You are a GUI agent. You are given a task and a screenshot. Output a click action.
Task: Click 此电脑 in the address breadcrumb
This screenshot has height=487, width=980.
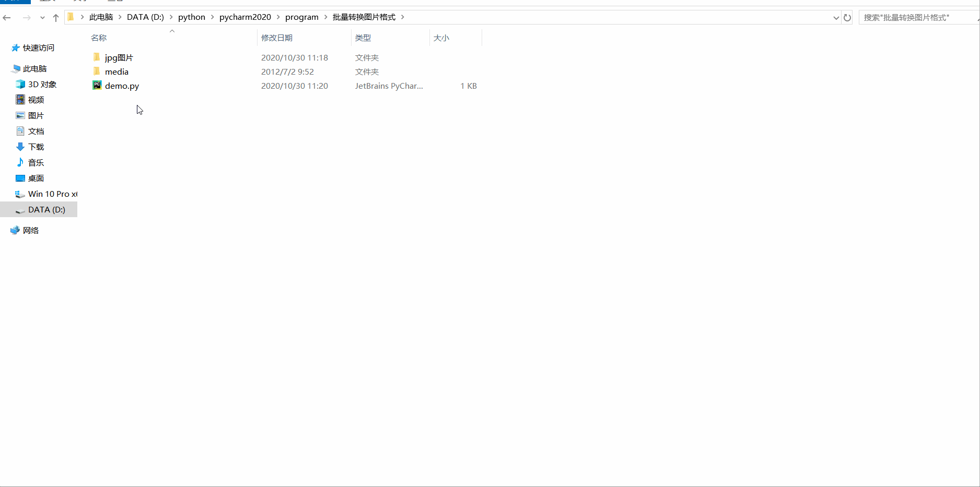pos(101,17)
